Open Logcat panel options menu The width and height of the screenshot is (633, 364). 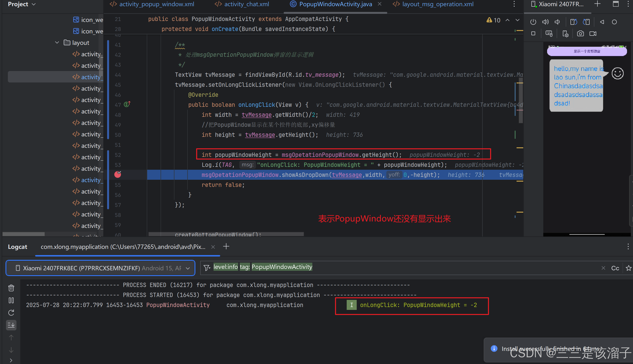[628, 246]
